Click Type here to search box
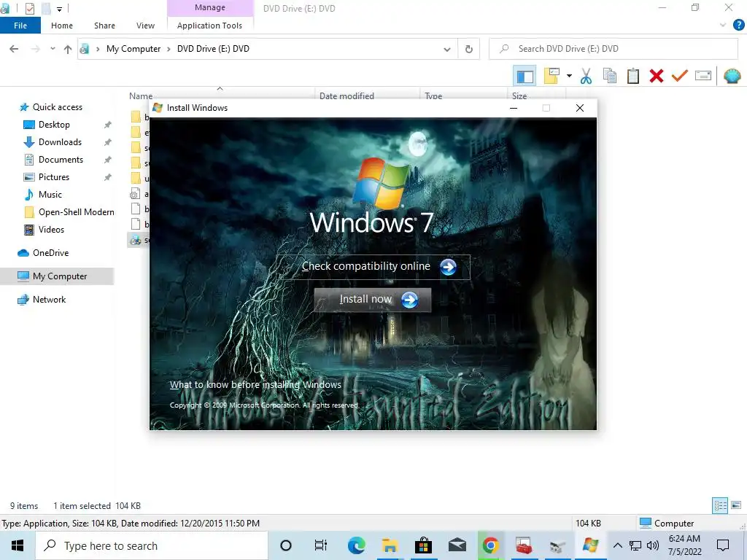This screenshot has height=560, width=747. [x=152, y=545]
